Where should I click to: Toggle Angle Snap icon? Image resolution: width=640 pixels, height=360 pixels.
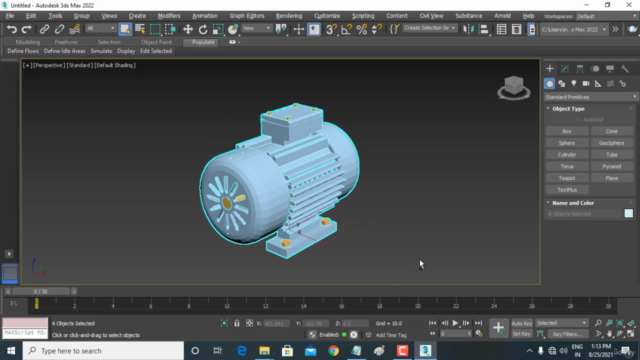coord(346,29)
